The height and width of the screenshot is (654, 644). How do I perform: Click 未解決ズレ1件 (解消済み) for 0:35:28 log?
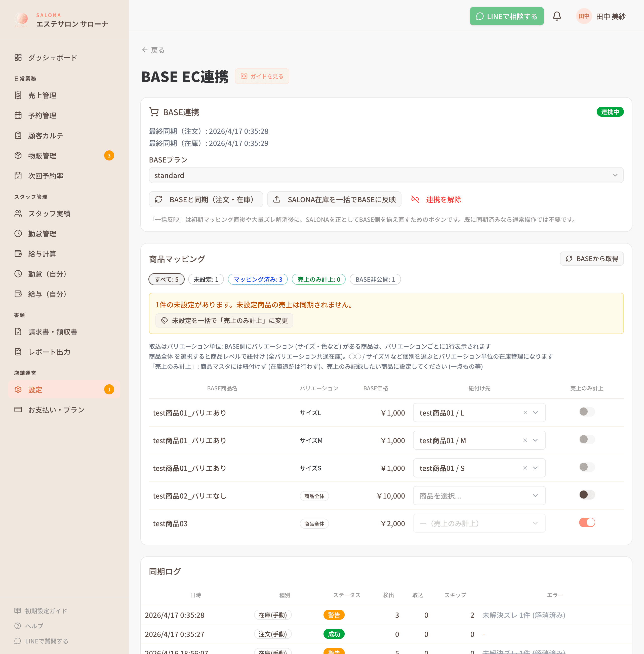click(x=524, y=615)
